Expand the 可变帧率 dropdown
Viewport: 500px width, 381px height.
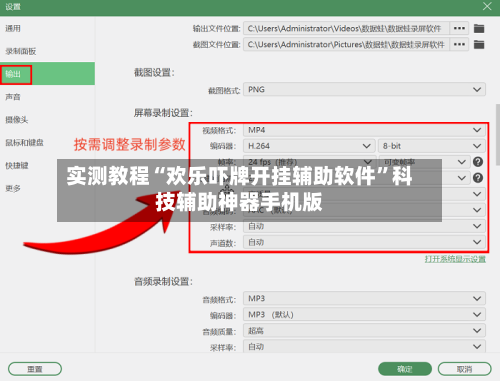(424, 162)
